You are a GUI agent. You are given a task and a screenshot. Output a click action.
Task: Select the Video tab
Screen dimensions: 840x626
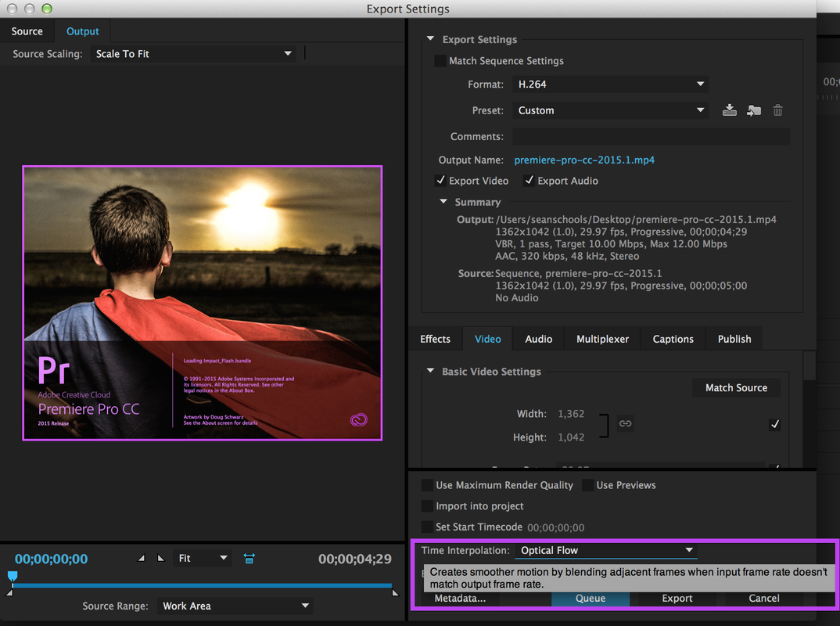coord(487,339)
